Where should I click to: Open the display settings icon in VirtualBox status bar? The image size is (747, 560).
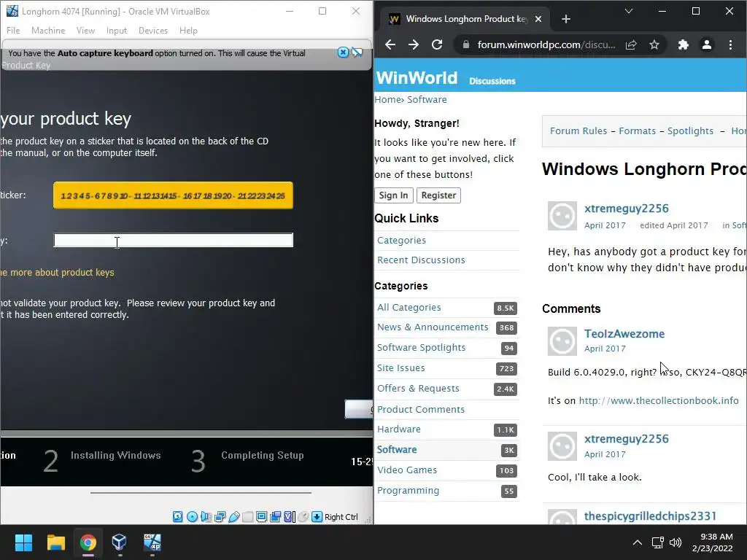262,517
